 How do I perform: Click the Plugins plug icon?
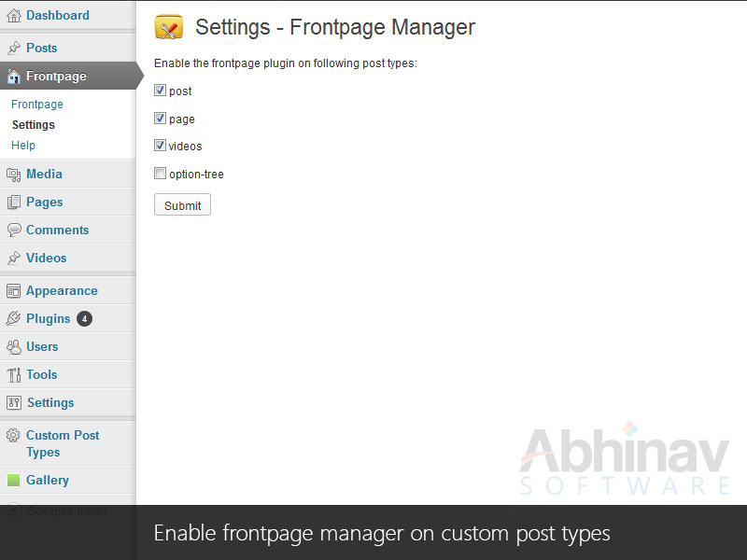click(x=14, y=319)
